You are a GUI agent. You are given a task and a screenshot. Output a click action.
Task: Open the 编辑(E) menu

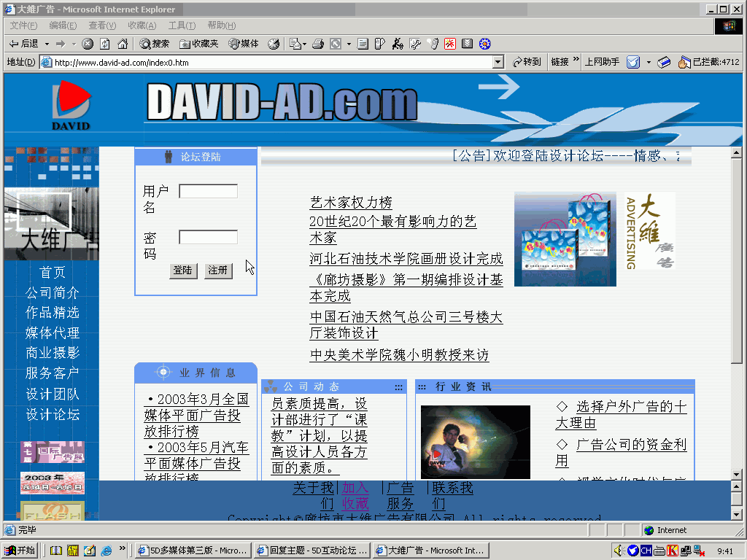click(63, 26)
